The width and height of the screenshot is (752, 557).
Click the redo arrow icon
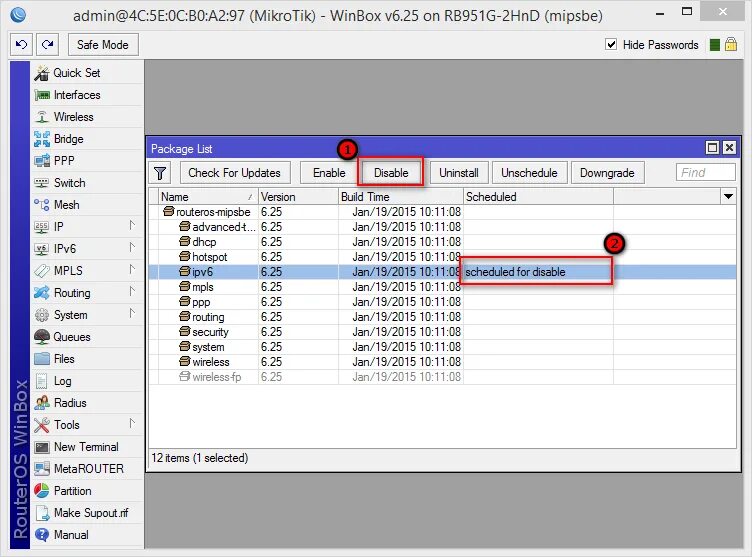click(x=47, y=45)
